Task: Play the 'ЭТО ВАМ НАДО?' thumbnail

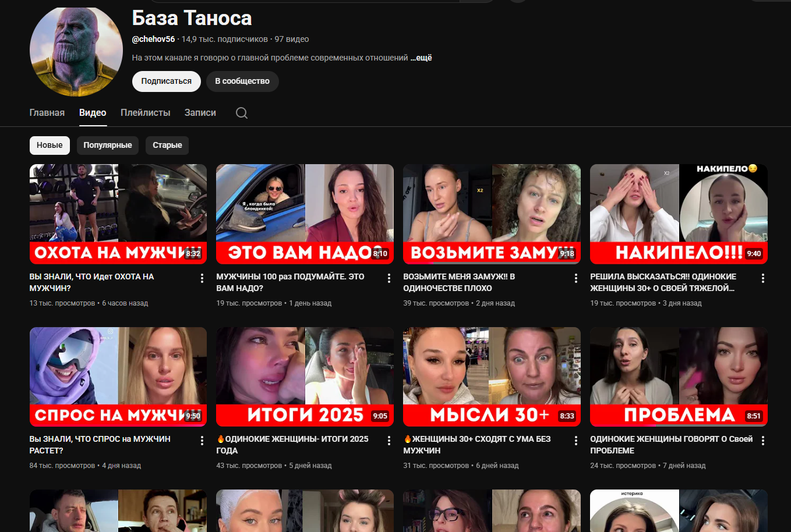Action: tap(305, 214)
